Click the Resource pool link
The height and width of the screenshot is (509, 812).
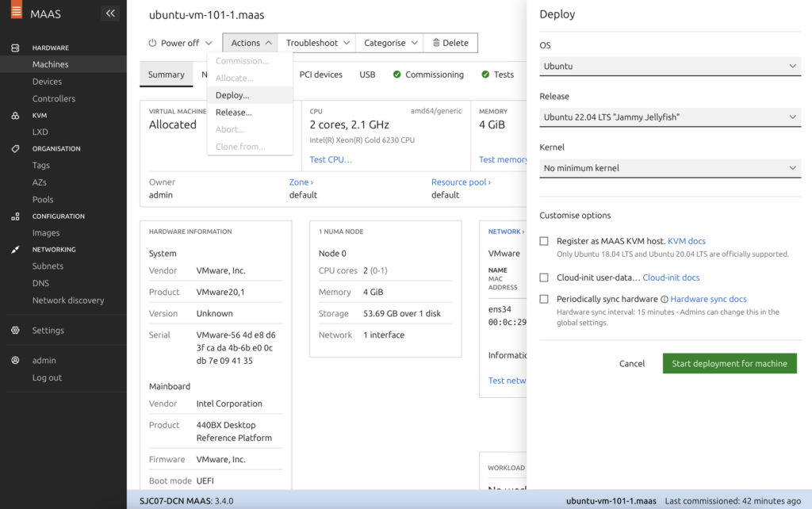pos(461,182)
